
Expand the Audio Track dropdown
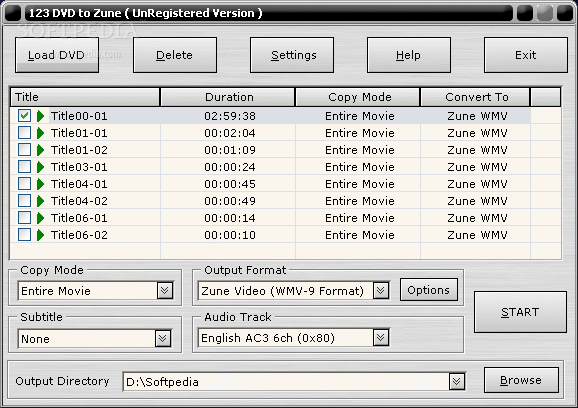pyautogui.click(x=381, y=338)
